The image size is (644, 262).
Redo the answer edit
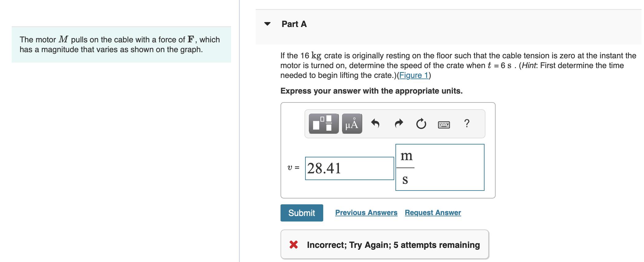pos(399,124)
